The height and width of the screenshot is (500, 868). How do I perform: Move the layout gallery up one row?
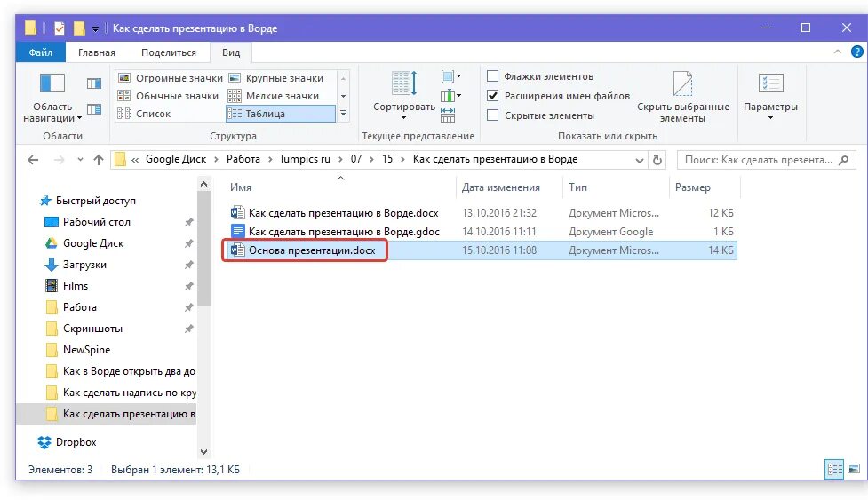[343, 78]
